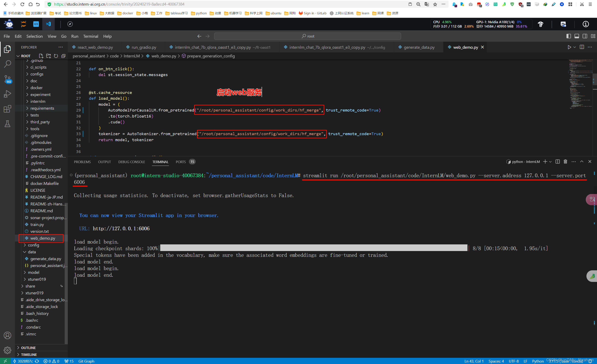This screenshot has height=364, width=597.
Task: Click prepare_generation_config breadcrumb
Action: [x=211, y=56]
